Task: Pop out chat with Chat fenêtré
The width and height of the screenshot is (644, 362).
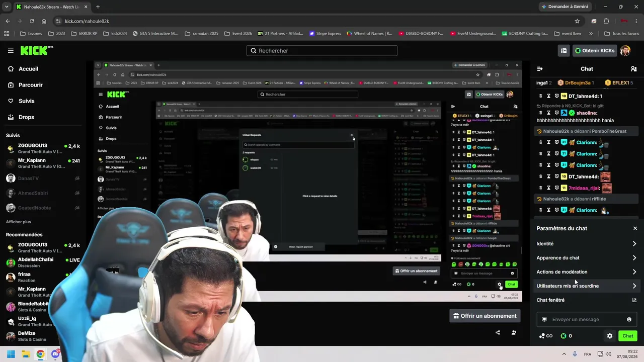Action: [587, 300]
